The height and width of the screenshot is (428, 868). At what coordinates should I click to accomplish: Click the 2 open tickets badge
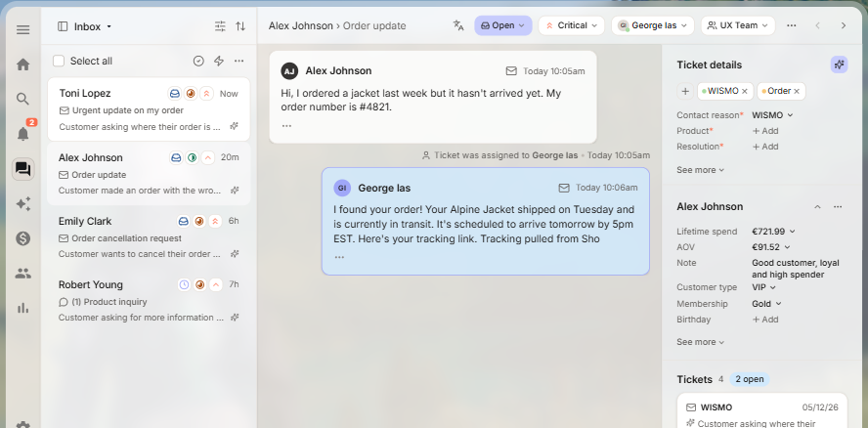click(750, 379)
